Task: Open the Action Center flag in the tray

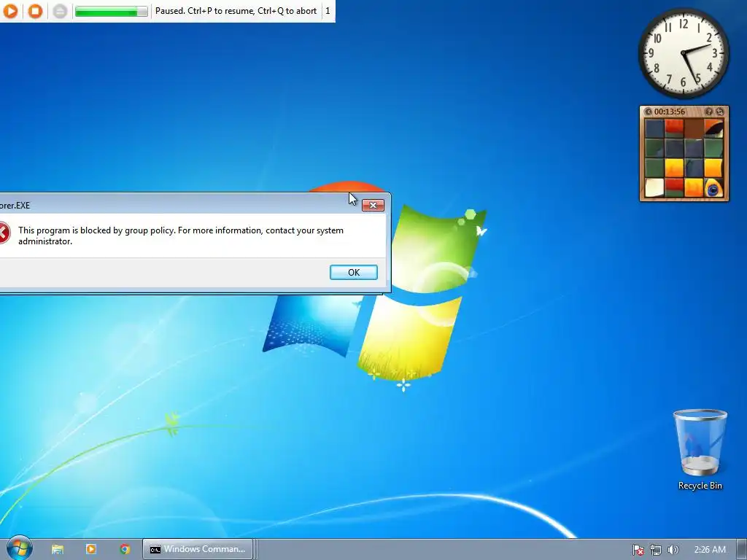Action: [x=638, y=550]
